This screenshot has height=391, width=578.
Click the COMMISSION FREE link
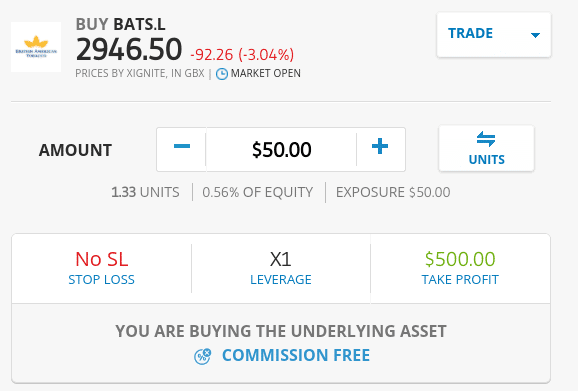296,355
